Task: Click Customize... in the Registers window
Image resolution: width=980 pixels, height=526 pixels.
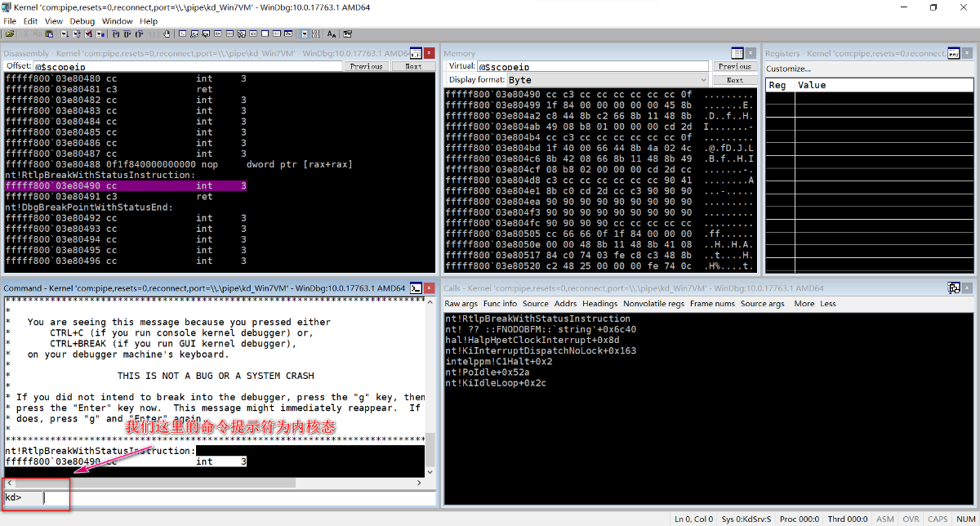Action: 788,69
